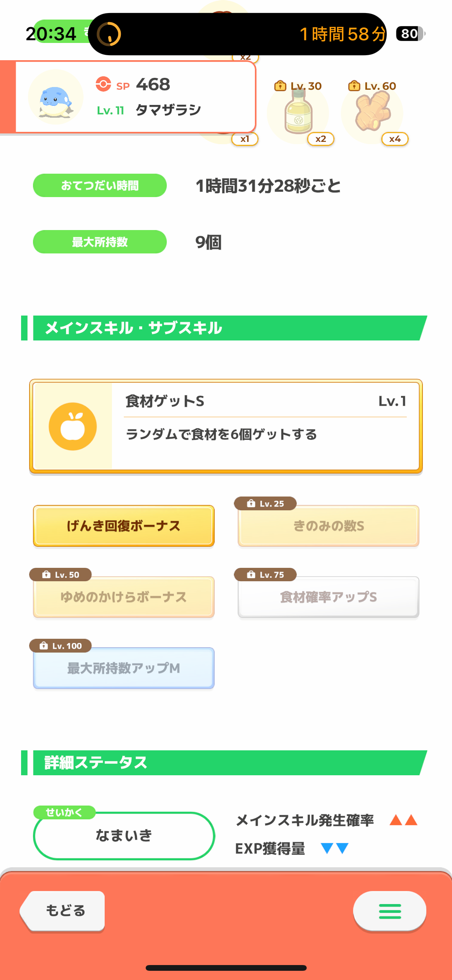Tap the なまいき nature box

(124, 835)
